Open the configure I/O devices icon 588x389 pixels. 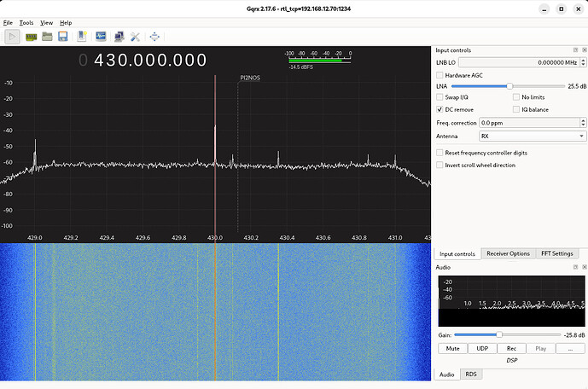click(x=31, y=37)
